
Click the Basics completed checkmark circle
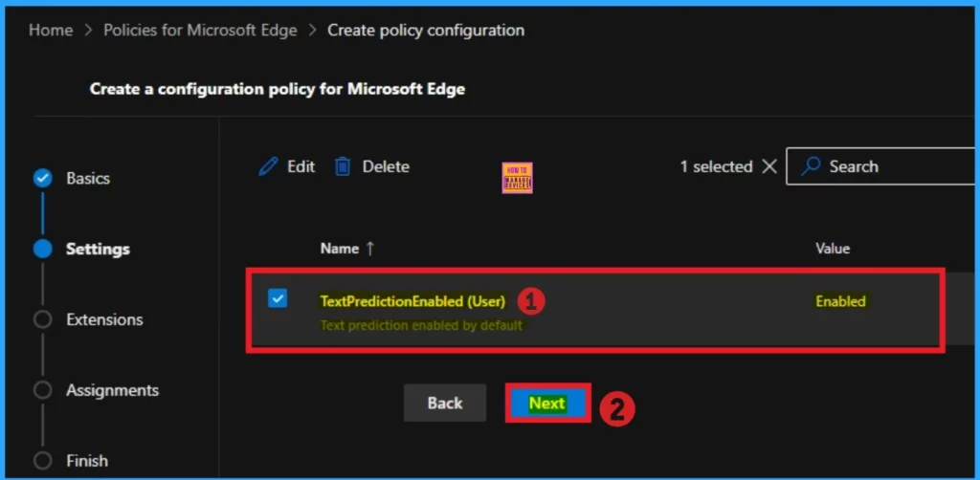click(42, 179)
